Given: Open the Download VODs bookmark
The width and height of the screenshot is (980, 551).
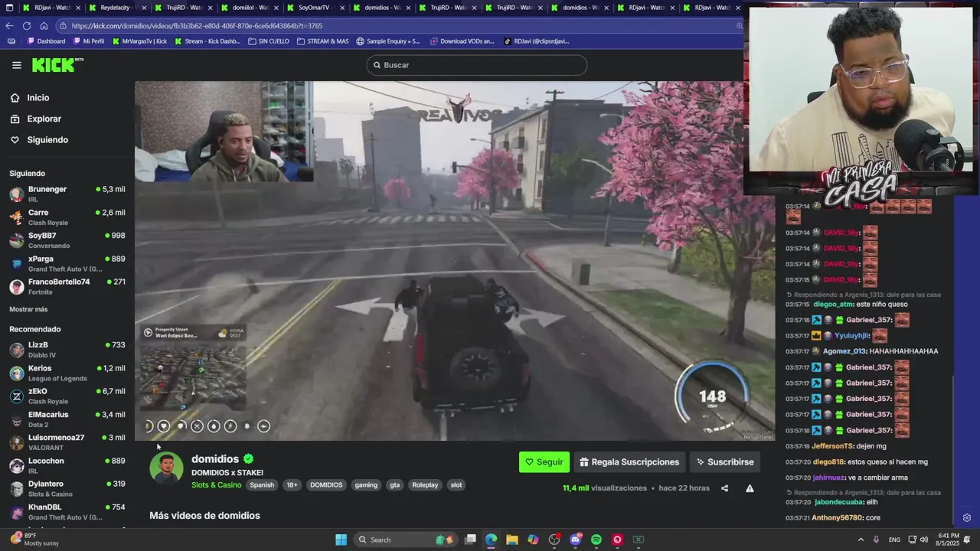Looking at the screenshot, I should click(462, 41).
